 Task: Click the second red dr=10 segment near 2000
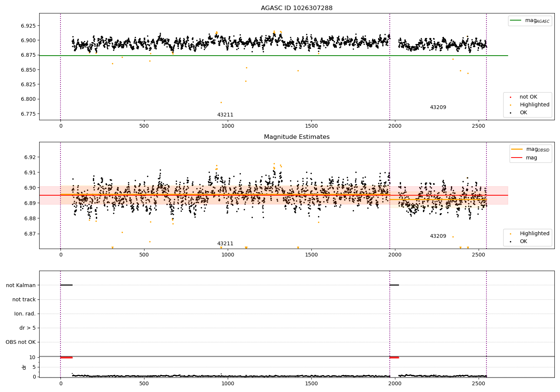(x=394, y=358)
